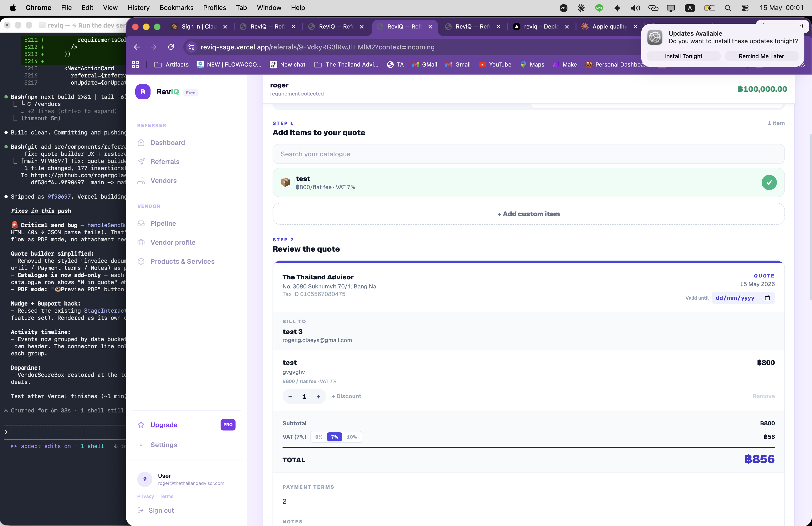Click Remind Me Later button
The image size is (812, 526).
(x=761, y=56)
